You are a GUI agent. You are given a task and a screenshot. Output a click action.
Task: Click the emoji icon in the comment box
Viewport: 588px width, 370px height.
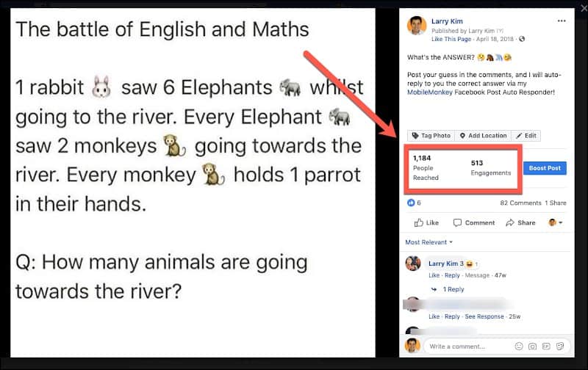[519, 347]
